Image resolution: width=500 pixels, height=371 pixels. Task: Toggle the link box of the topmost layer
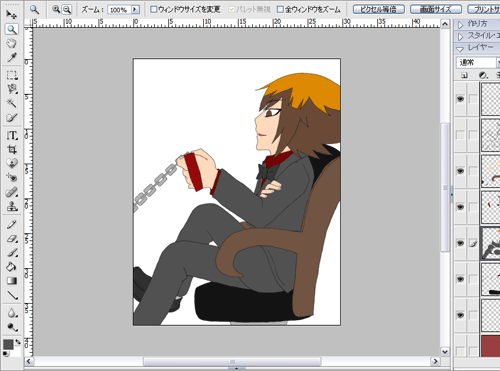tap(473, 99)
